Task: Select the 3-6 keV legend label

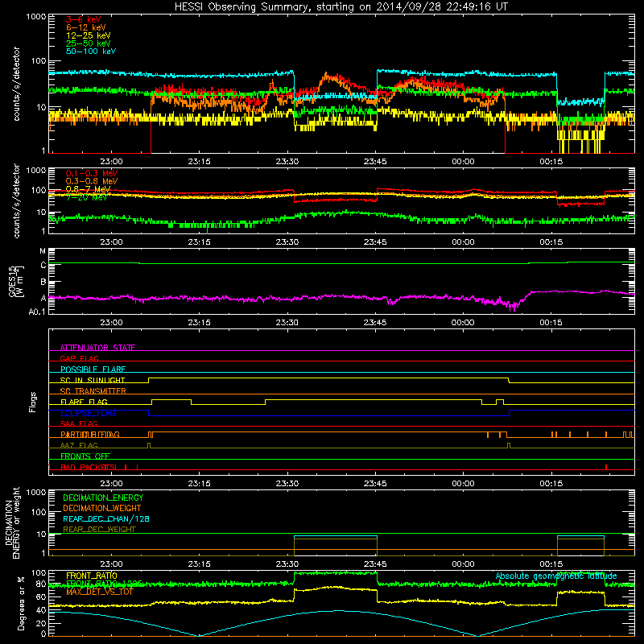Action: [84, 19]
